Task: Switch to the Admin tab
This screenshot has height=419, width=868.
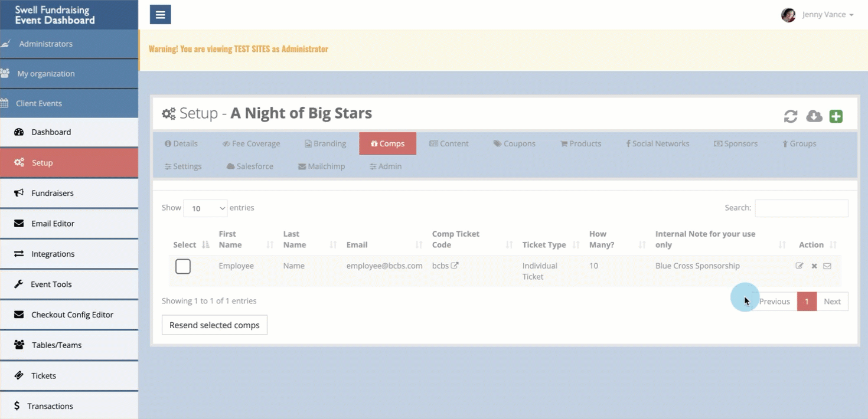Action: (x=386, y=166)
